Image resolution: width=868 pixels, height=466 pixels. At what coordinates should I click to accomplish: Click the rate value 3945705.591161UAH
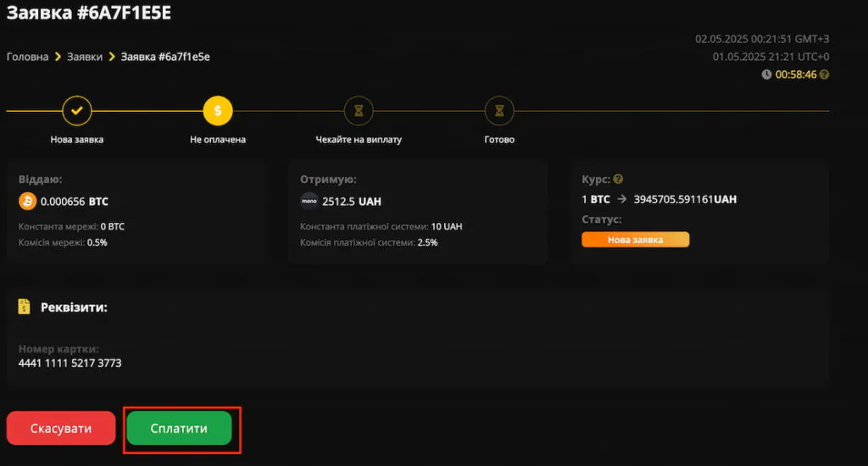pos(685,199)
